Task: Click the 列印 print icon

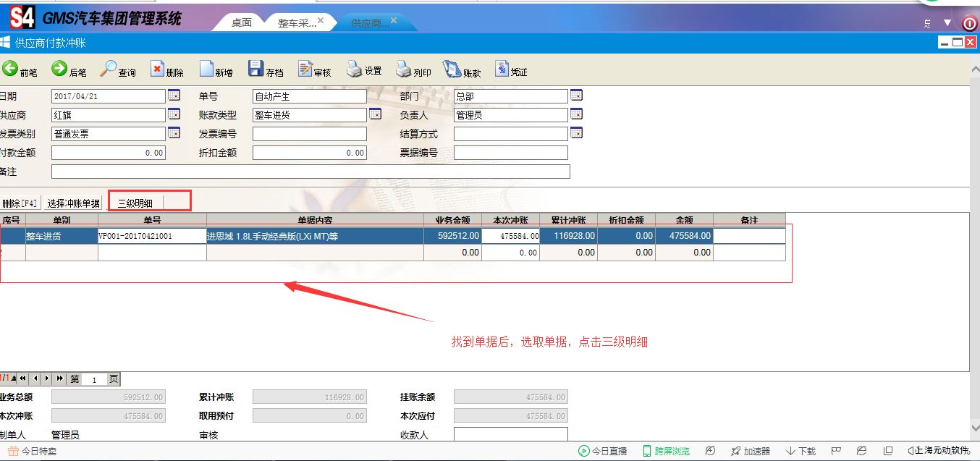Action: pyautogui.click(x=403, y=69)
